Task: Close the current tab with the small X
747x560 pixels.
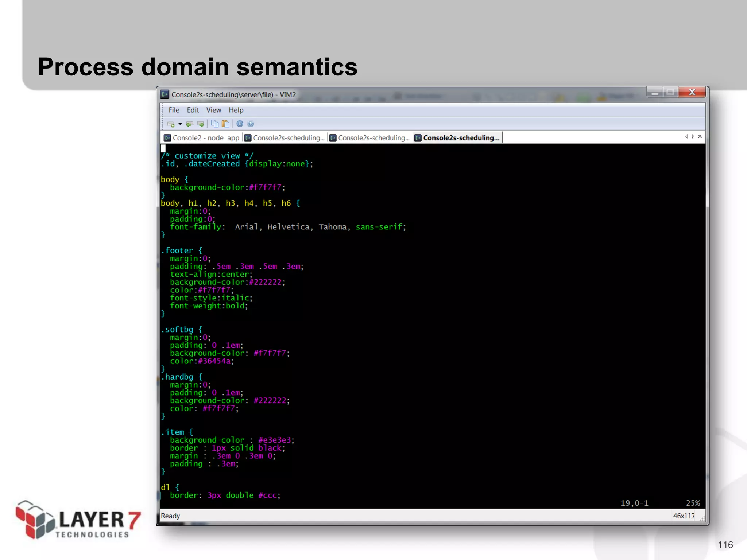Action: pyautogui.click(x=700, y=136)
